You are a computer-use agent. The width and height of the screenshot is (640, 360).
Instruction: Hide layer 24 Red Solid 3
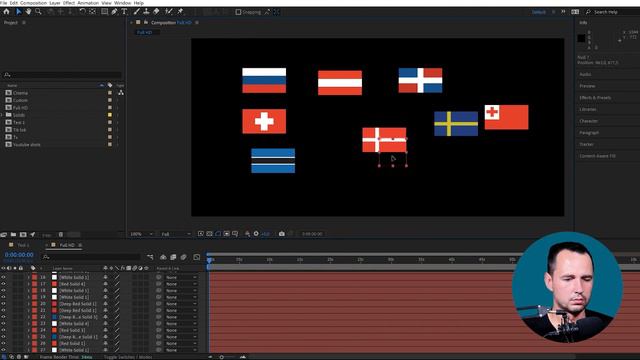(x=3, y=330)
